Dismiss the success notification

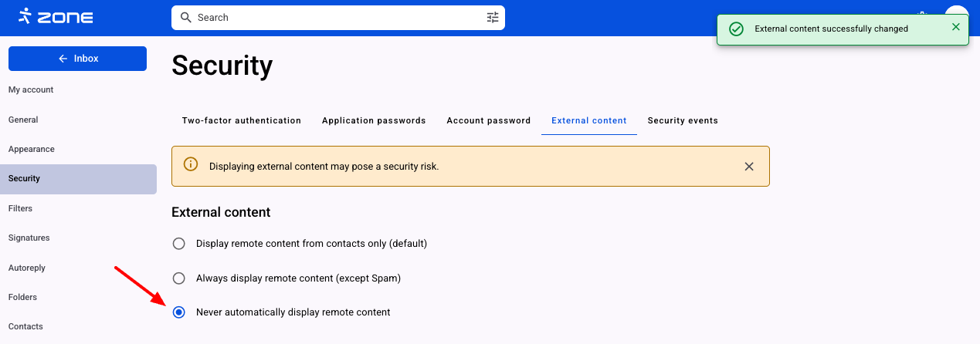click(x=956, y=27)
